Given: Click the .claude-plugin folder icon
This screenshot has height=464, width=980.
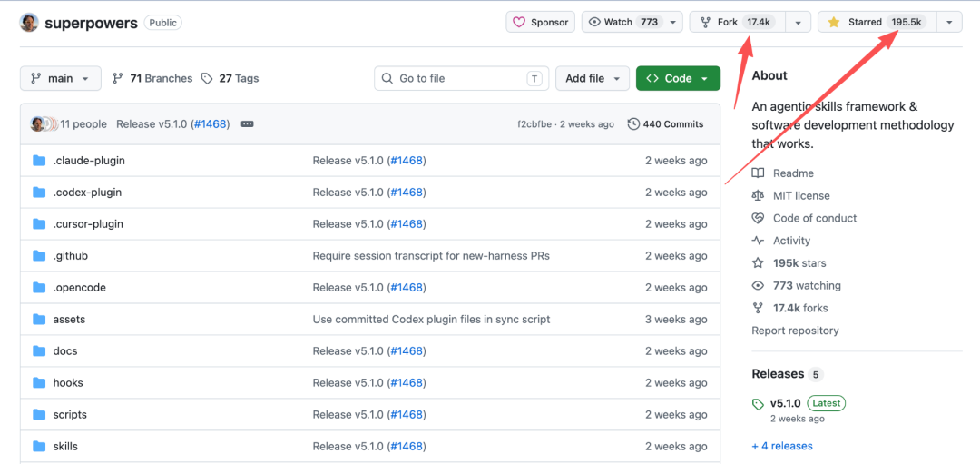Looking at the screenshot, I should [39, 161].
